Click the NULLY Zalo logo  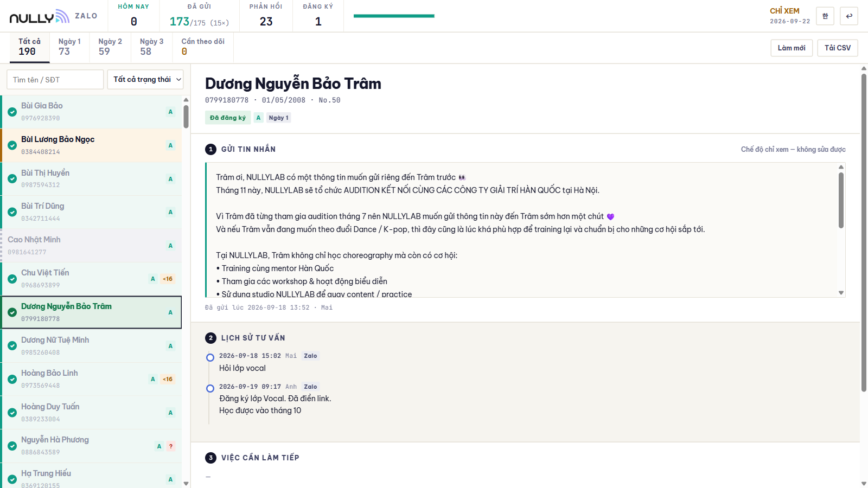click(x=53, y=16)
